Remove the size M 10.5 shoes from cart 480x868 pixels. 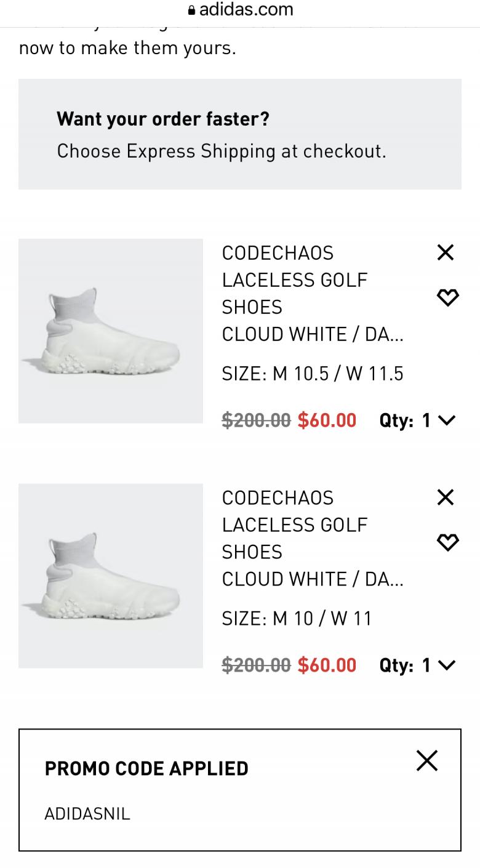click(x=445, y=252)
